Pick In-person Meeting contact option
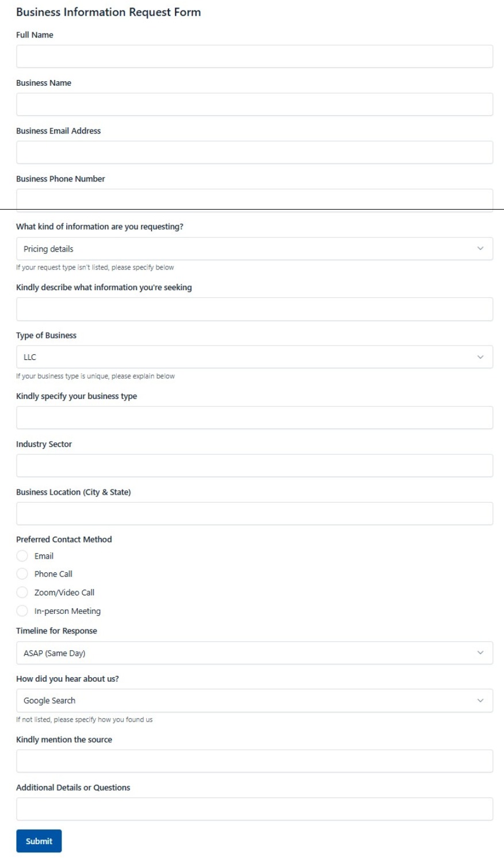Image resolution: width=504 pixels, height=858 pixels. pyautogui.click(x=23, y=610)
